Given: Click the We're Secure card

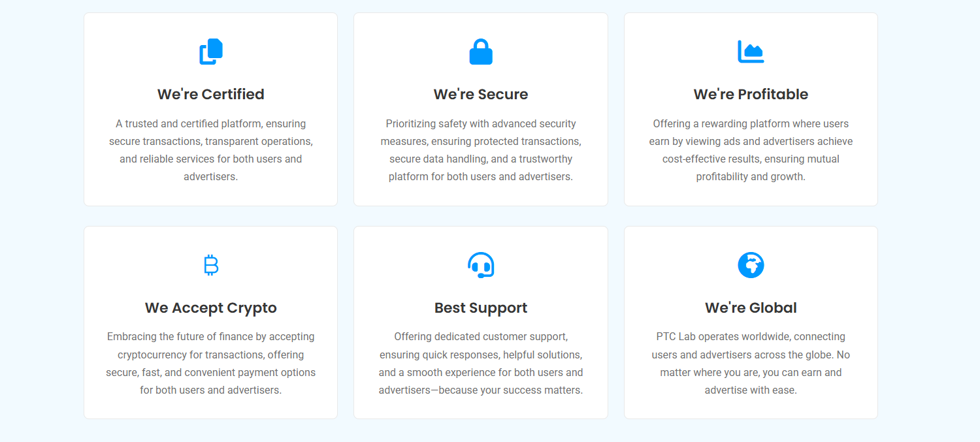Looking at the screenshot, I should pyautogui.click(x=481, y=110).
